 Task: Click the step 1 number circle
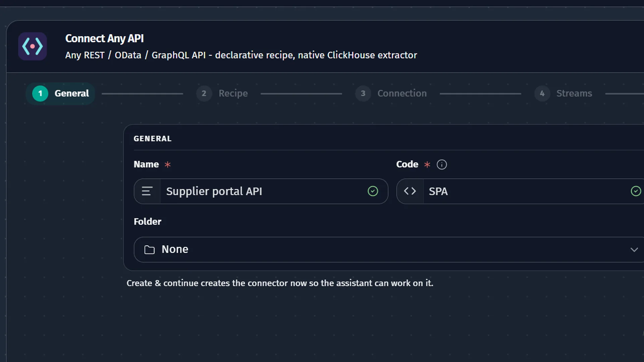(x=40, y=94)
